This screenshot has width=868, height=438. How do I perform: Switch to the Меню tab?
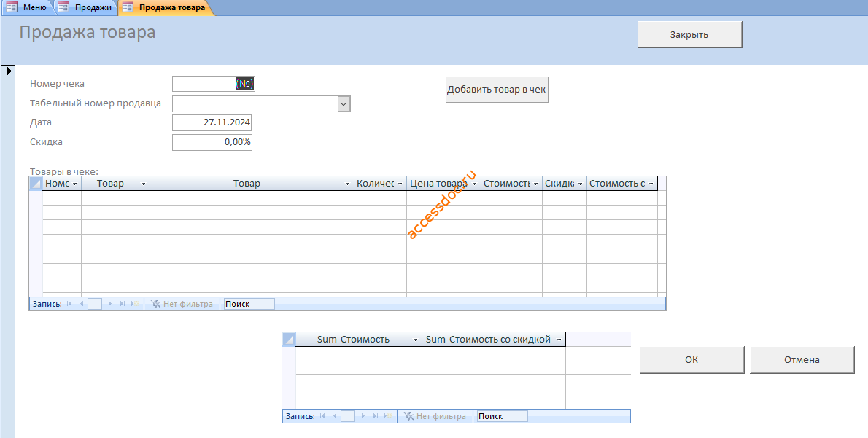click(27, 8)
